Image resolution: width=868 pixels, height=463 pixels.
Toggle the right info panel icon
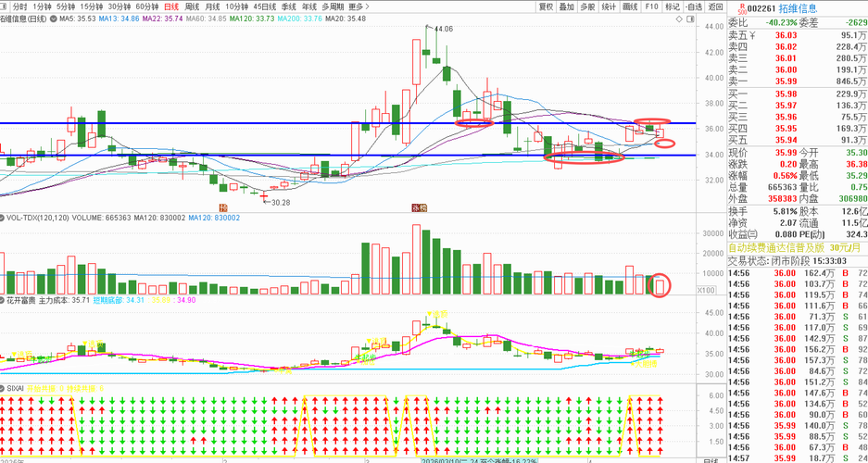pos(690,19)
